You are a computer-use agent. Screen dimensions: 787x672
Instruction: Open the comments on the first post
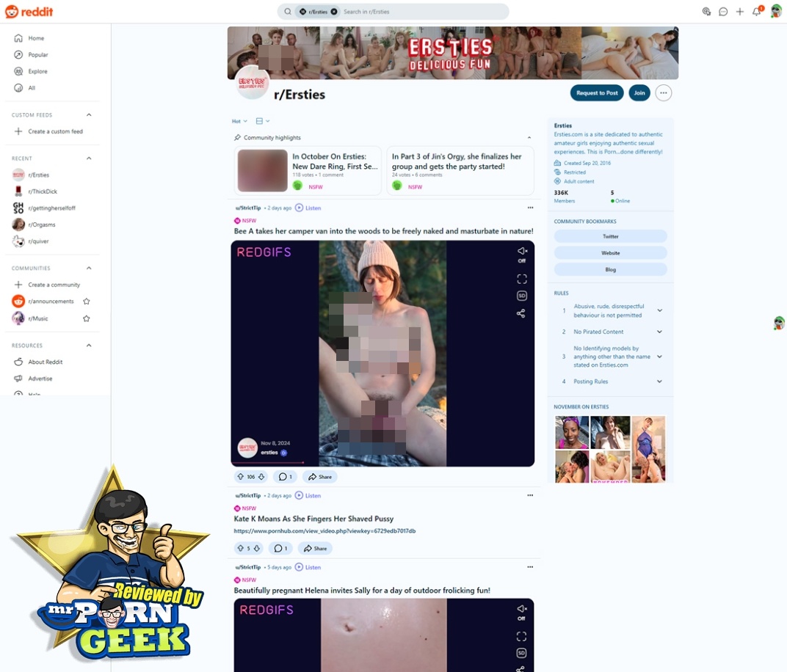point(285,477)
